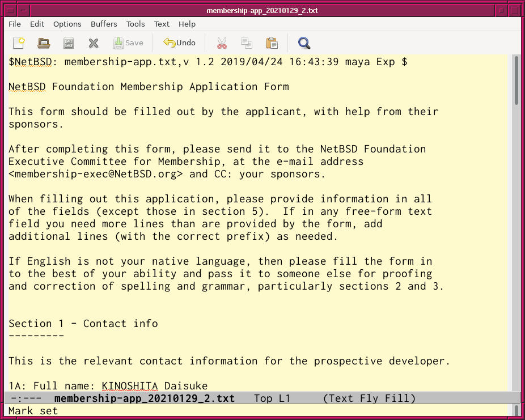Open a file with the folder icon
The width and height of the screenshot is (525, 420).
(x=44, y=43)
